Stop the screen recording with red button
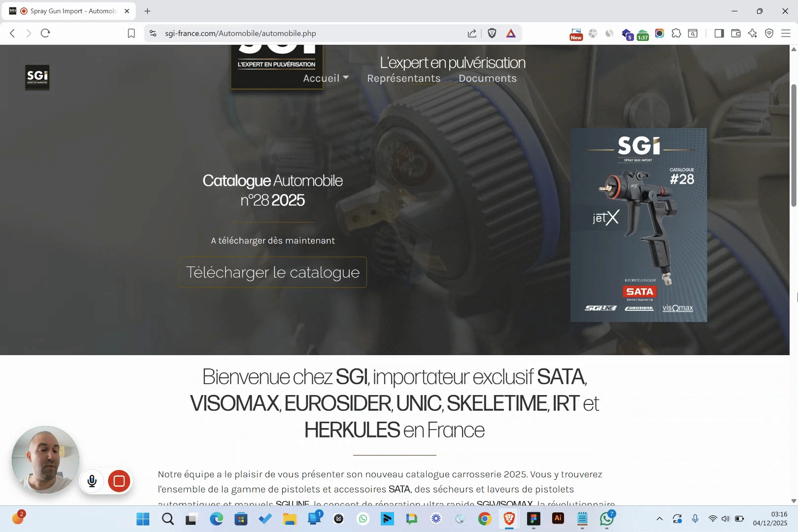This screenshot has height=532, width=798. pyautogui.click(x=119, y=481)
